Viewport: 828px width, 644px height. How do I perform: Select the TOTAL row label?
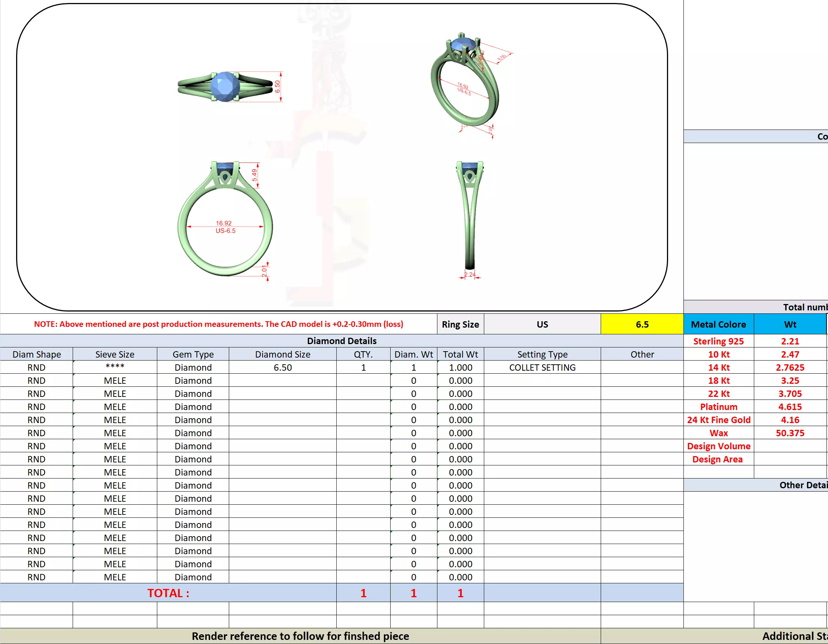[x=168, y=593]
